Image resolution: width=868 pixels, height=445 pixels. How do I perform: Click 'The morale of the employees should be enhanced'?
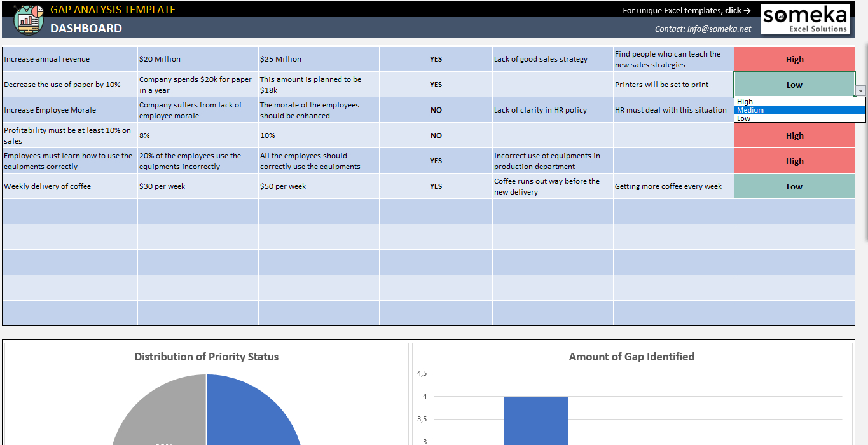click(x=319, y=110)
